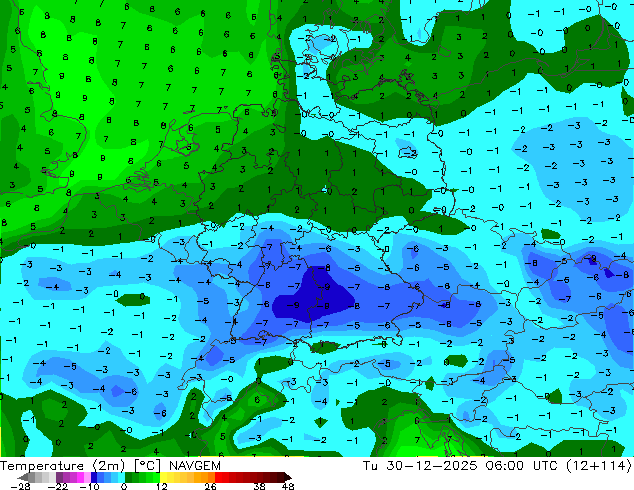Click the dark maroon arrow at the legend's hot end
Image resolution: width=634 pixels, height=490 pixels.
click(x=287, y=477)
